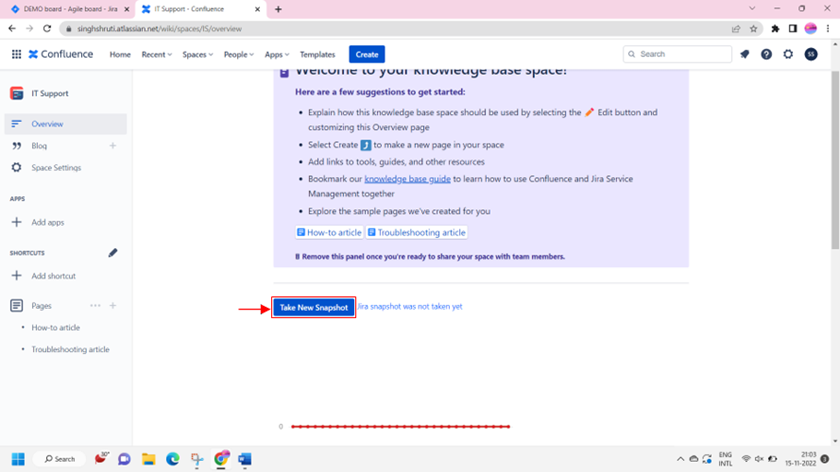Open the Windows Start menu

(x=18, y=459)
